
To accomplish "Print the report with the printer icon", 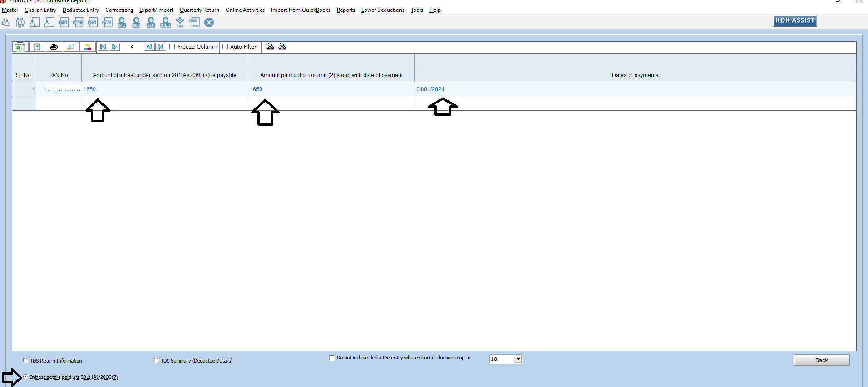I will (x=54, y=47).
